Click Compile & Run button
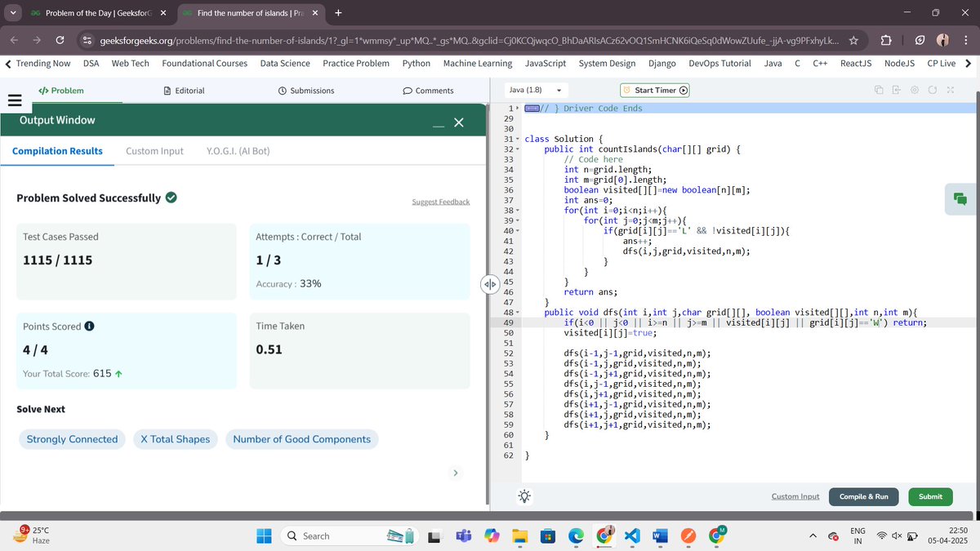Viewport: 980px width, 551px height. (864, 496)
